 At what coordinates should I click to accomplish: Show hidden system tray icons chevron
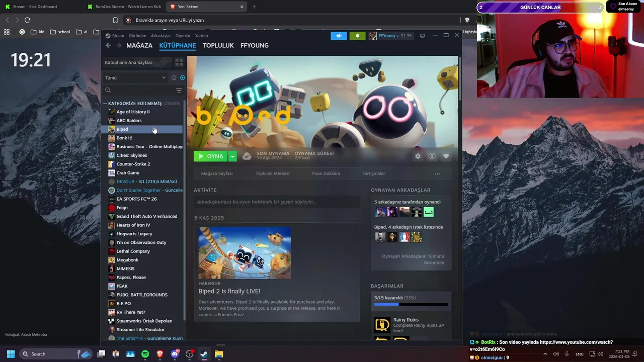click(545, 354)
